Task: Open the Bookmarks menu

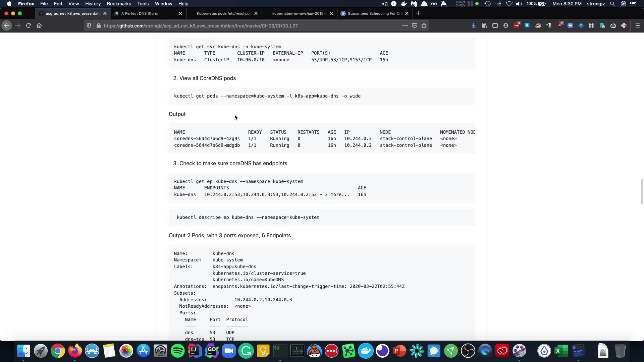Action: click(x=119, y=4)
